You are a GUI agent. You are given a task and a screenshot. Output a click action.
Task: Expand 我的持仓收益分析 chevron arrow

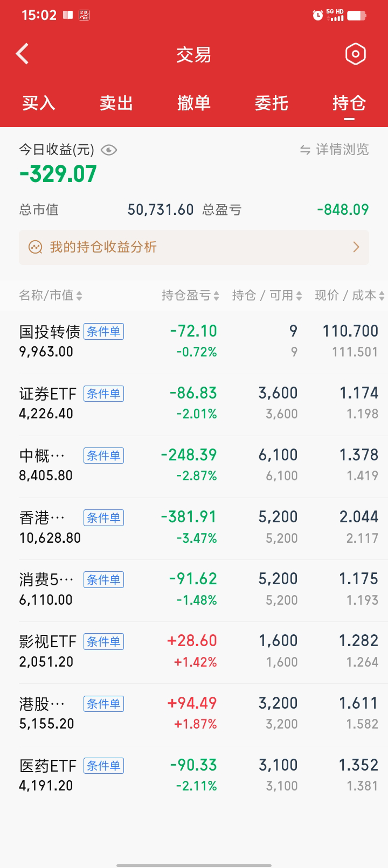click(356, 247)
